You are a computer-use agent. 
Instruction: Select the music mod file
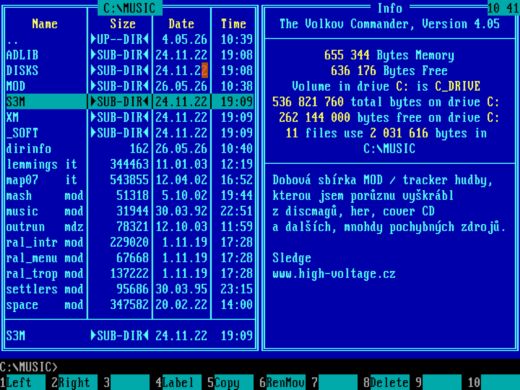[x=130, y=211]
